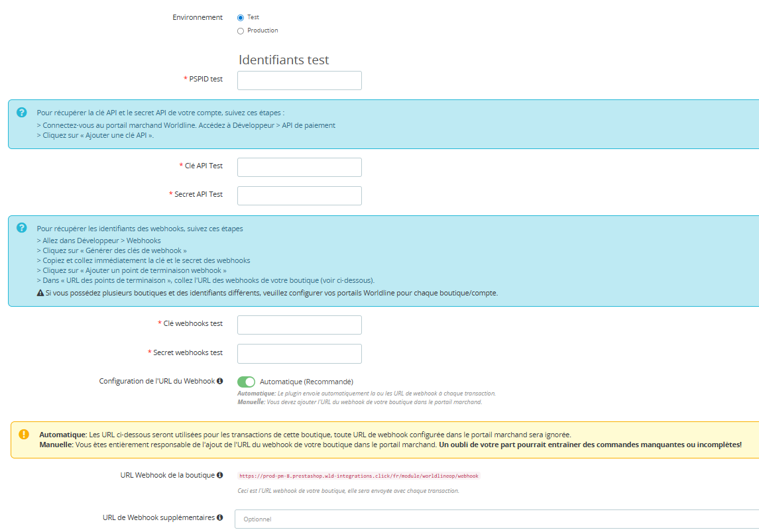
Task: Click the warning triangle about multiple shops
Action: tap(40, 293)
